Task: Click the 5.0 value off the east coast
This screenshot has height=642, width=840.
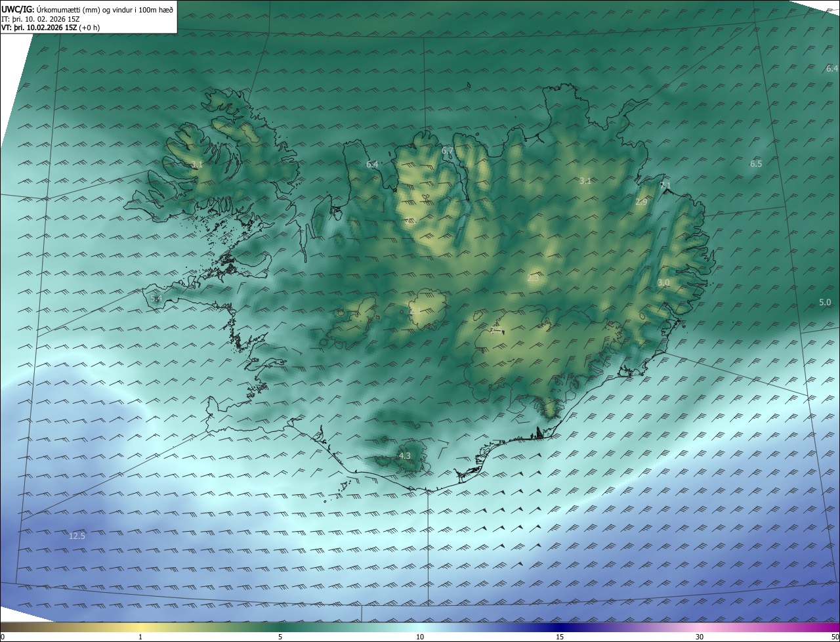Action: [x=825, y=302]
